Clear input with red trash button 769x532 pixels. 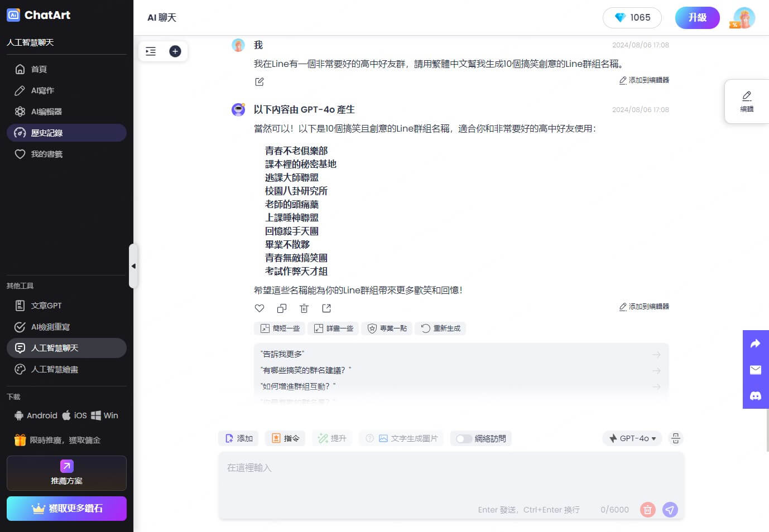point(647,510)
